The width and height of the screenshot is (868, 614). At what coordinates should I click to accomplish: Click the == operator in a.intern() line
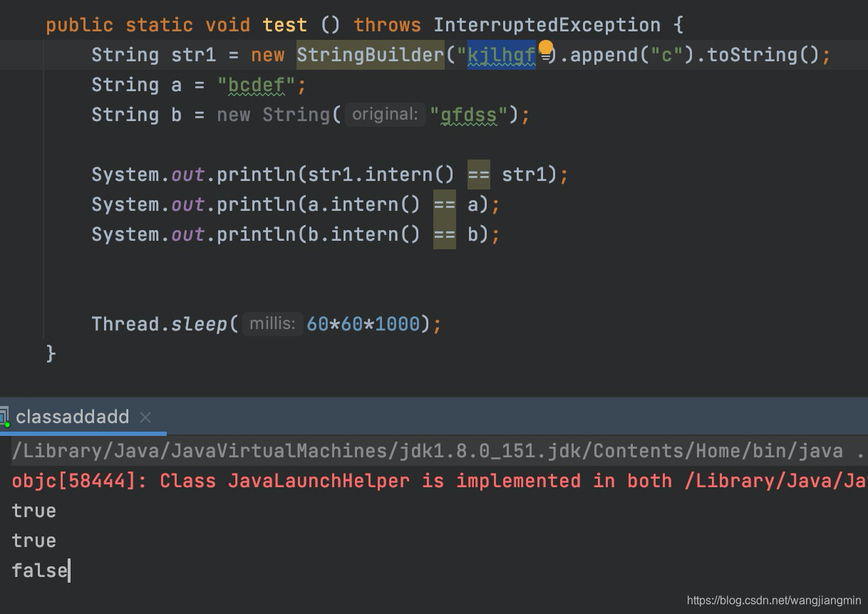click(445, 204)
